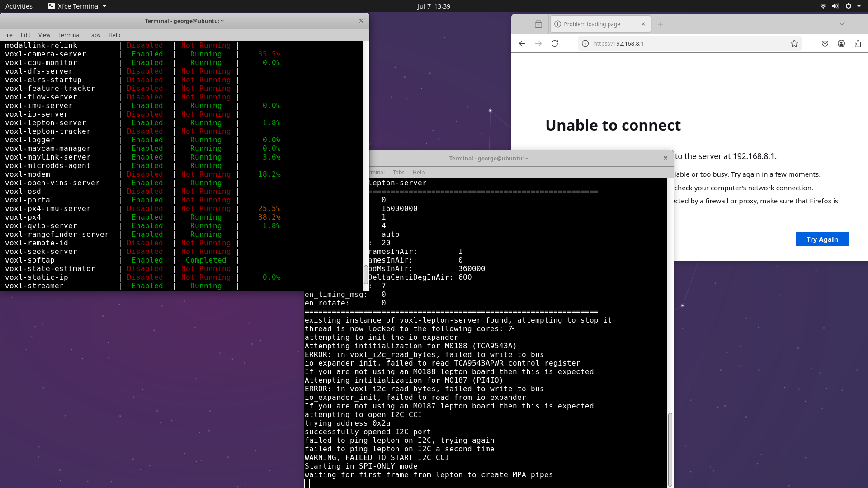Click modallink-relink service name
The width and height of the screenshot is (868, 488).
click(41, 45)
